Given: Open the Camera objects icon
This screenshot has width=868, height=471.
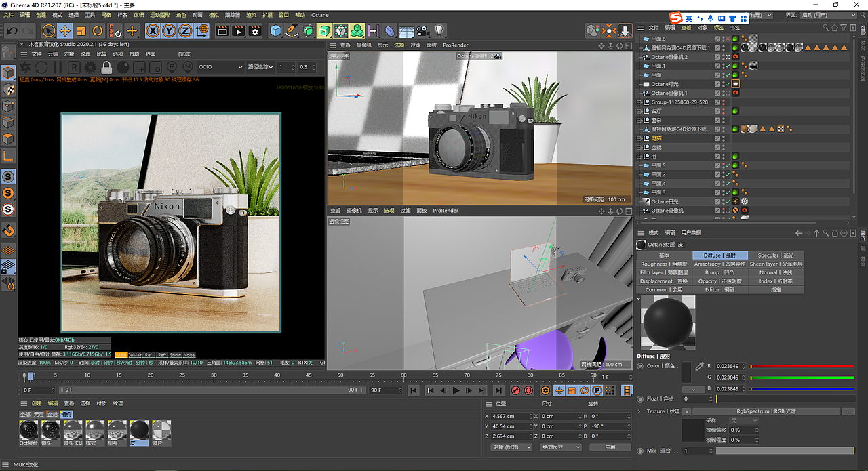Looking at the screenshot, I should 423,30.
